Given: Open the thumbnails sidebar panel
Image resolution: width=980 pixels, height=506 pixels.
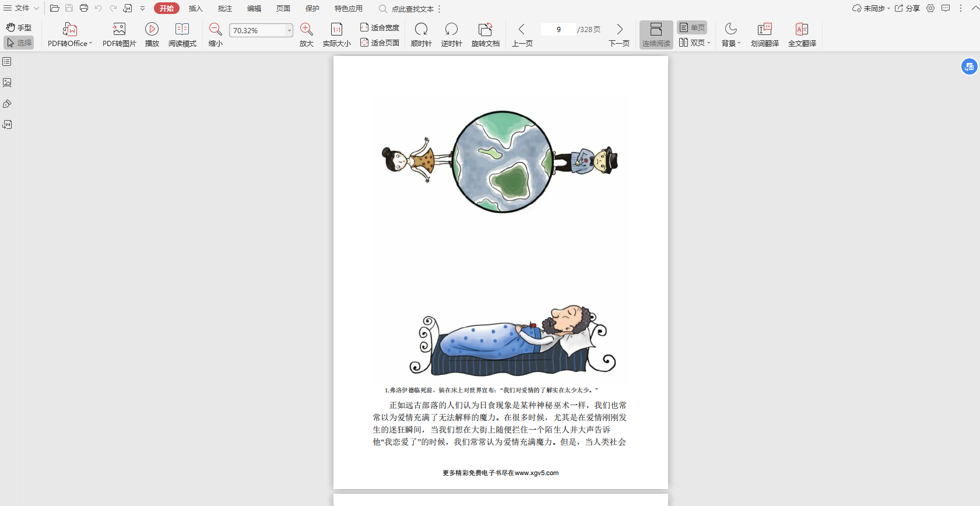Looking at the screenshot, I should [7, 82].
